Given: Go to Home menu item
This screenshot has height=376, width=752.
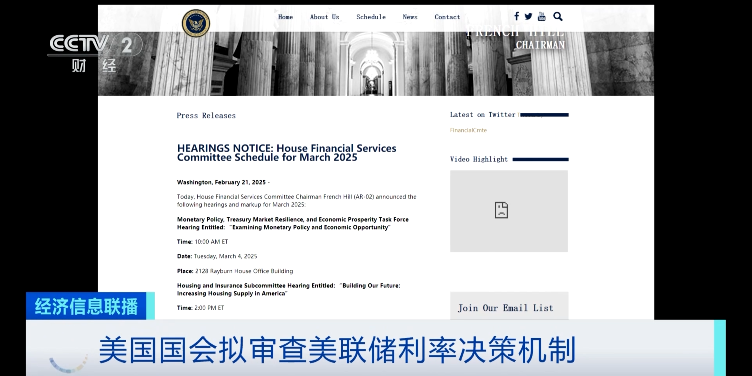Looking at the screenshot, I should pyautogui.click(x=285, y=17).
